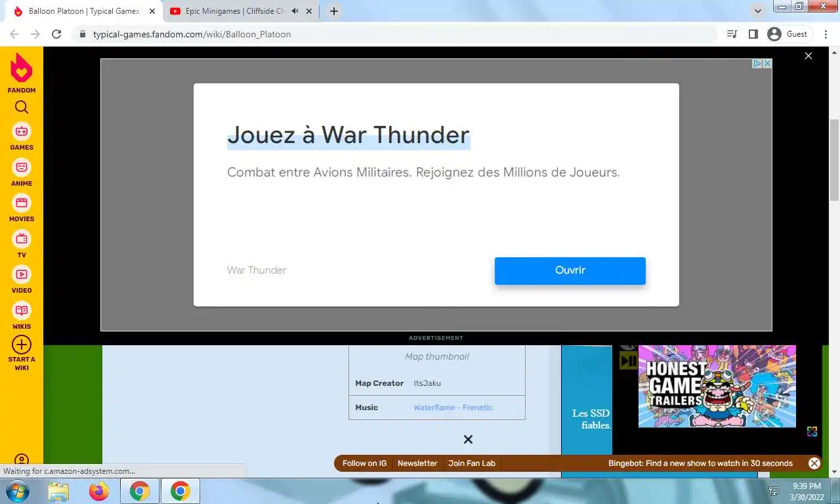The width and height of the screenshot is (840, 504).
Task: Open the Join Fan Lab link
Action: click(x=472, y=463)
